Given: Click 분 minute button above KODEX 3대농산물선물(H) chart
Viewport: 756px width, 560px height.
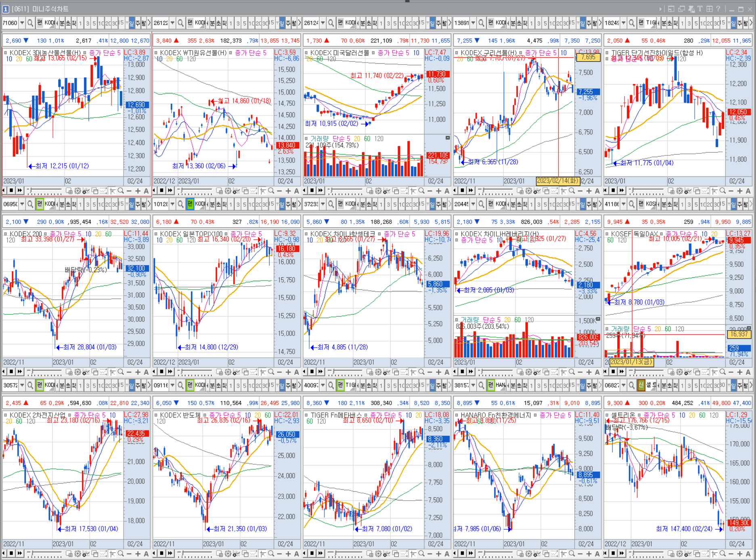Looking at the screenshot, I should click(x=62, y=23).
